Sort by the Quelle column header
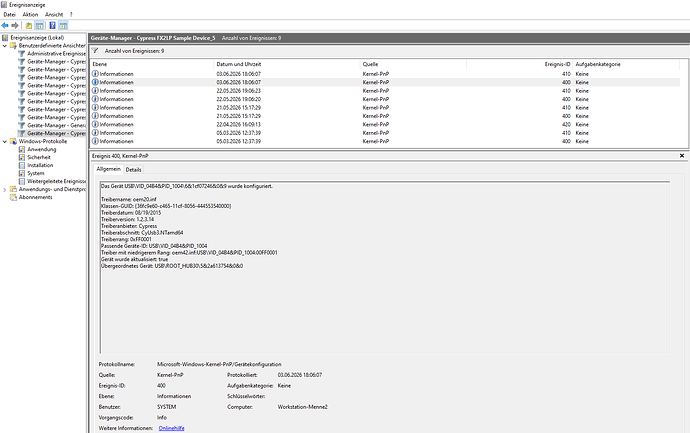690x433 pixels. [413, 64]
